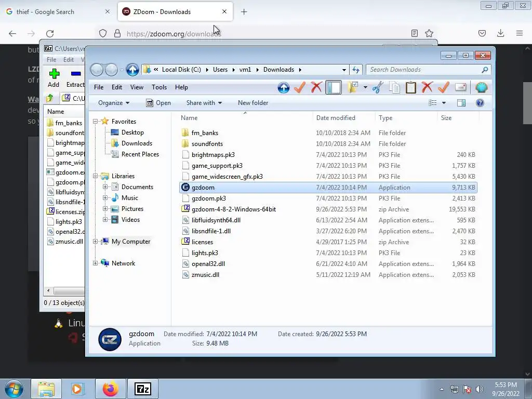Click the orange checkmark Properties icon next to the email icon
The width and height of the screenshot is (532, 399).
(444, 87)
